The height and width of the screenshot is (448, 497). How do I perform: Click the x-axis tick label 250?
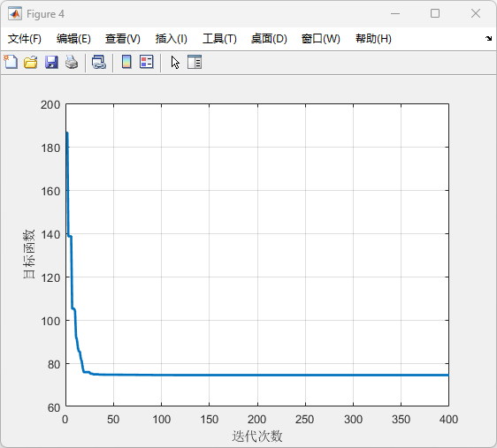pos(304,420)
